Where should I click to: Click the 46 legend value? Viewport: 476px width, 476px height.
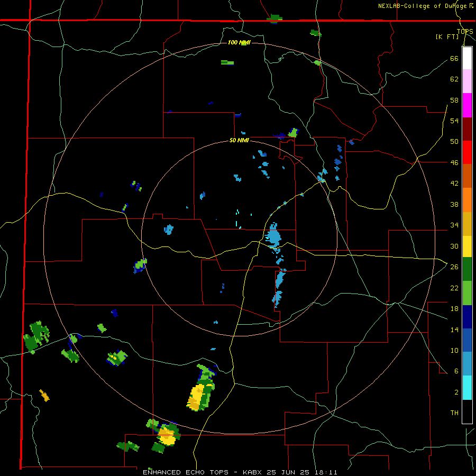pyautogui.click(x=454, y=163)
